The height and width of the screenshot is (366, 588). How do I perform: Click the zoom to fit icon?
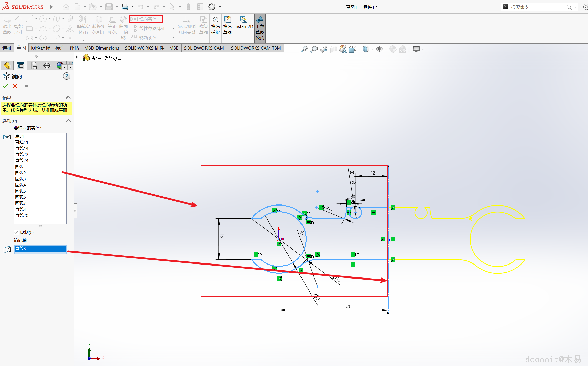(x=304, y=49)
